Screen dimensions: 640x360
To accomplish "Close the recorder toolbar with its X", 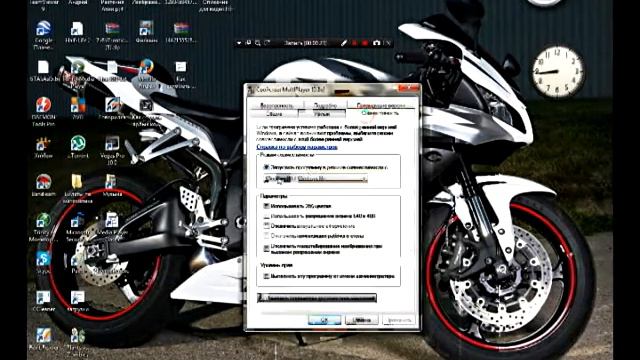I will click(388, 43).
